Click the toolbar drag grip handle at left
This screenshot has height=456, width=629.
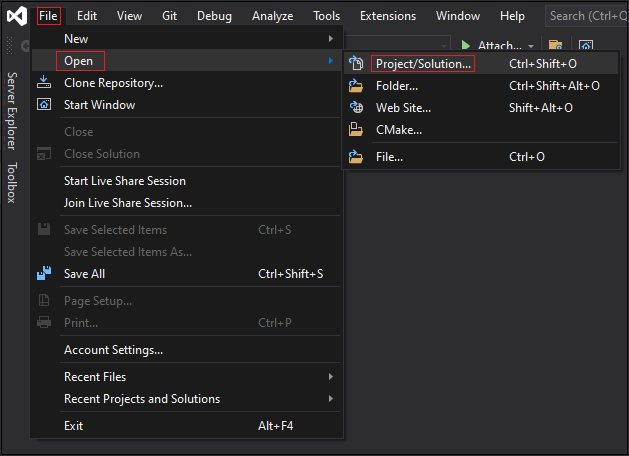pyautogui.click(x=10, y=45)
